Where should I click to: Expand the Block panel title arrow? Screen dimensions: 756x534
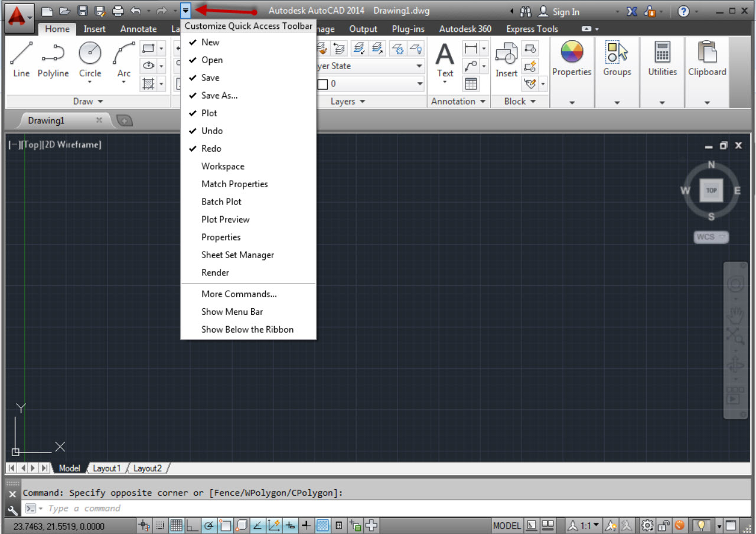click(533, 102)
